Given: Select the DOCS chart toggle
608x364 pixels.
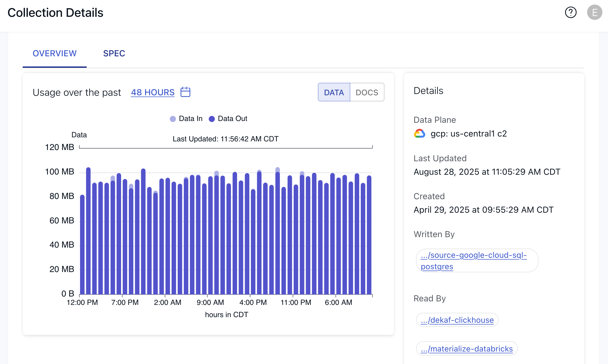Looking at the screenshot, I should pos(367,92).
